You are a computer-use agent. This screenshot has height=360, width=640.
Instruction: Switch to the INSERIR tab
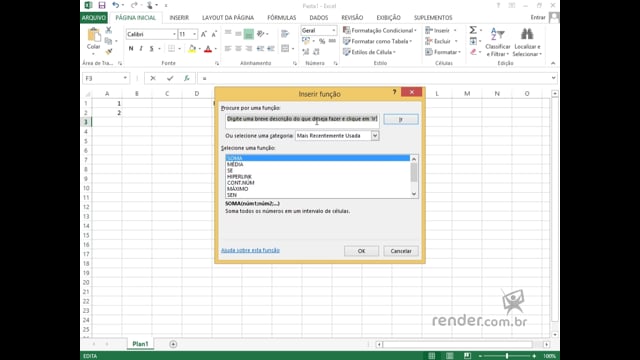point(179,18)
